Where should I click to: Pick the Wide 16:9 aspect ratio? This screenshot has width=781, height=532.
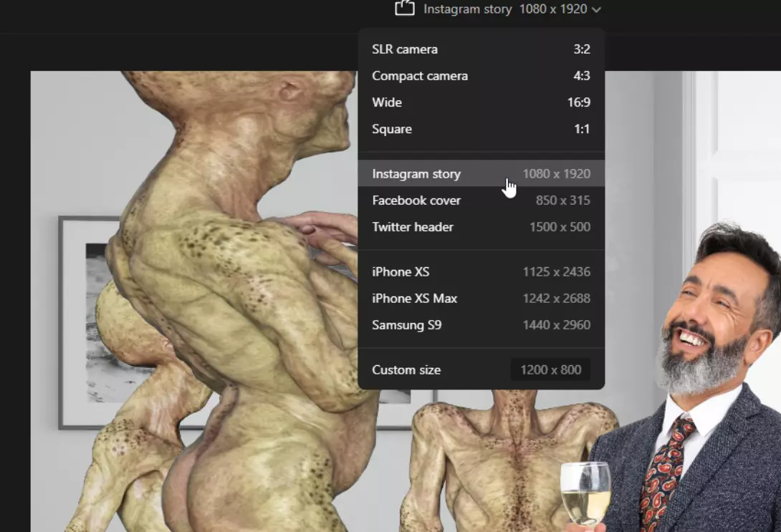(x=481, y=102)
